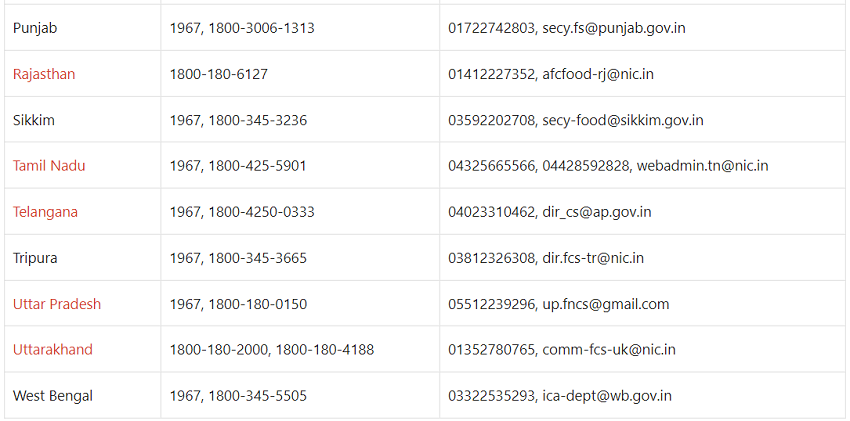This screenshot has width=850, height=421.
Task: Click Uttarakhand helpline numbers 1800-180-2000, 1800-180-4188
Action: tap(272, 350)
